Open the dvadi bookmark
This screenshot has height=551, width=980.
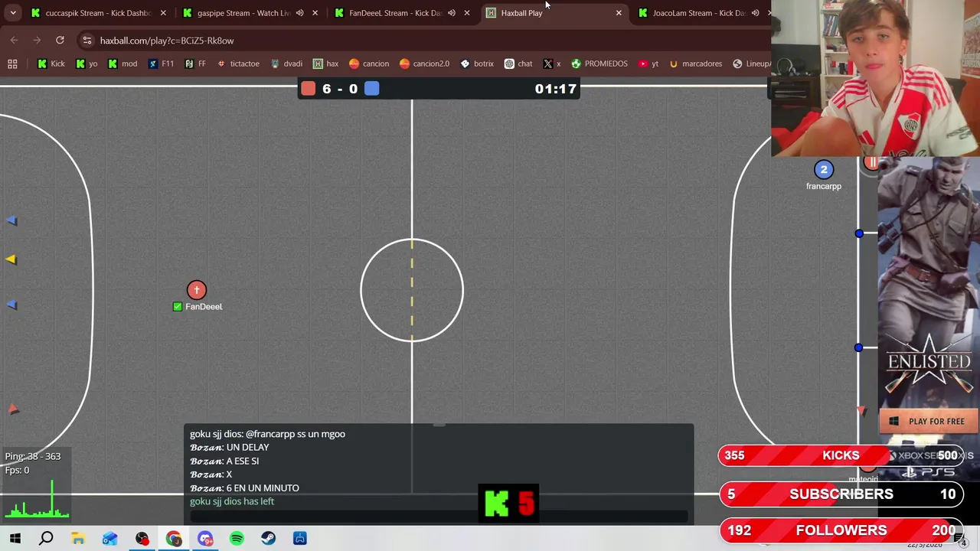click(286, 64)
